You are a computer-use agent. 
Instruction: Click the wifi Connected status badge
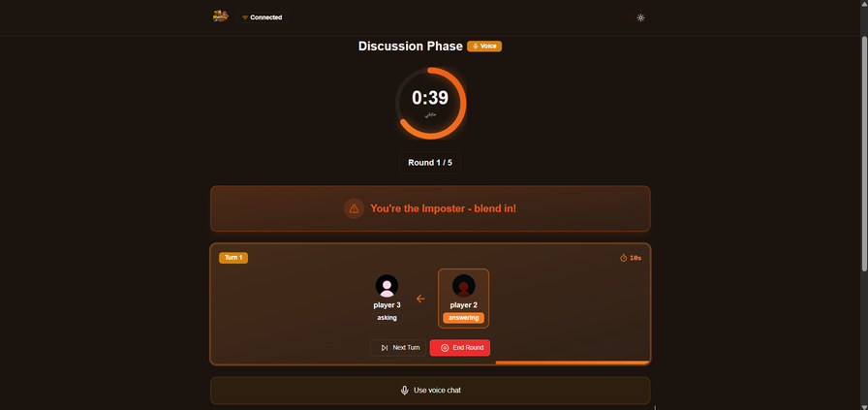pyautogui.click(x=262, y=17)
